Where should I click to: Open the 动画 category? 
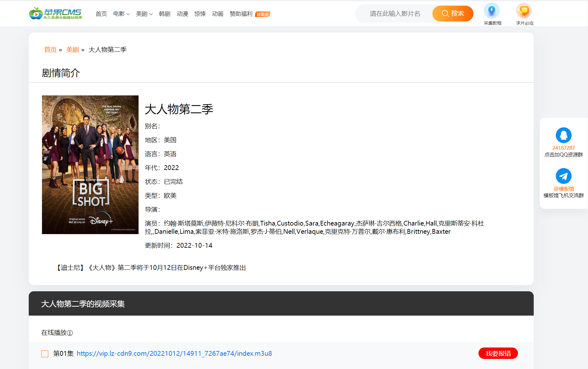point(218,14)
